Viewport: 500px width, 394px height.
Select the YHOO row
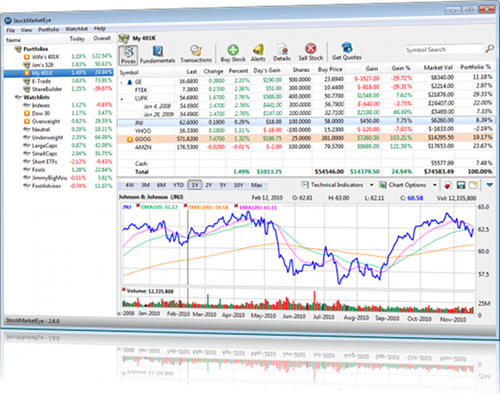pyautogui.click(x=306, y=130)
